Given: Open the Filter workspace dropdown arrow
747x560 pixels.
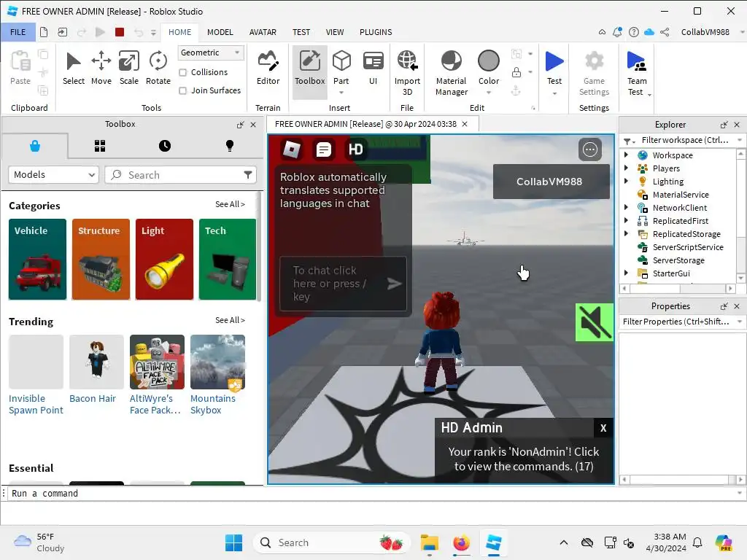Looking at the screenshot, I should coord(740,140).
